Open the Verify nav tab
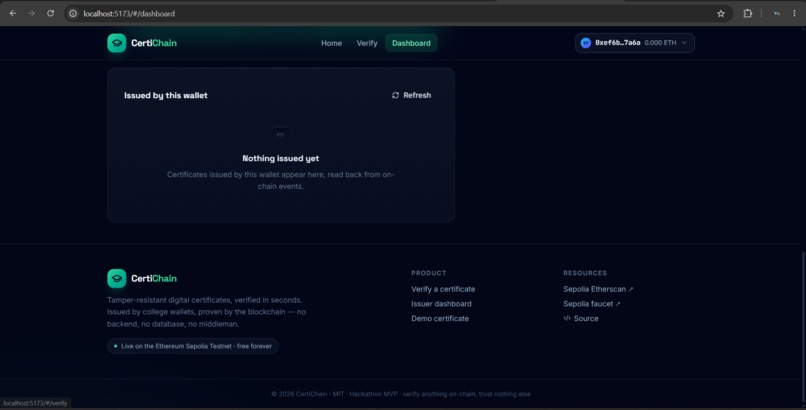 (367, 43)
